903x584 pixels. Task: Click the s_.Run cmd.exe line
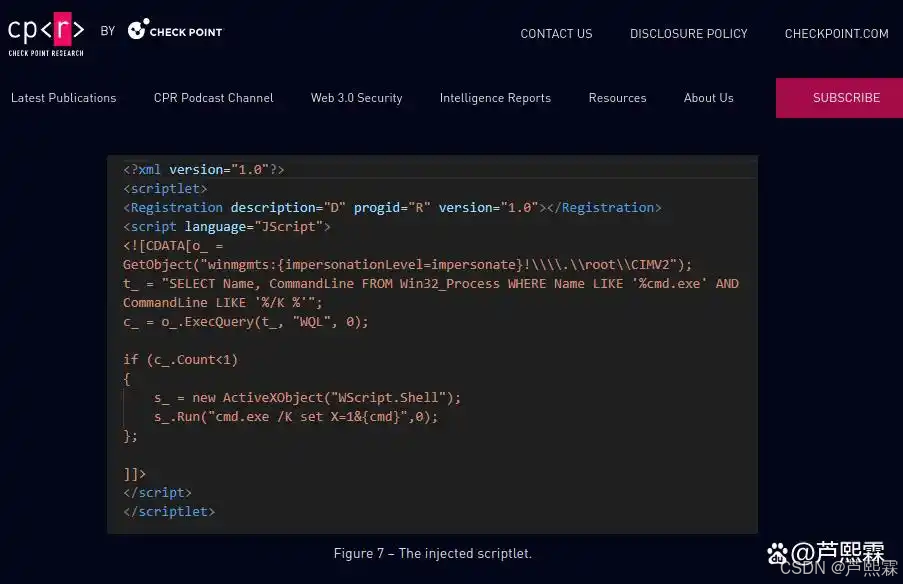(296, 416)
